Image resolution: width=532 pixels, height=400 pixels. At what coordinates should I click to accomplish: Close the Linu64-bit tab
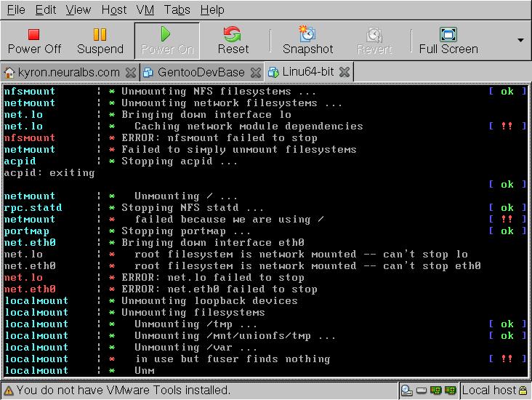[344, 72]
